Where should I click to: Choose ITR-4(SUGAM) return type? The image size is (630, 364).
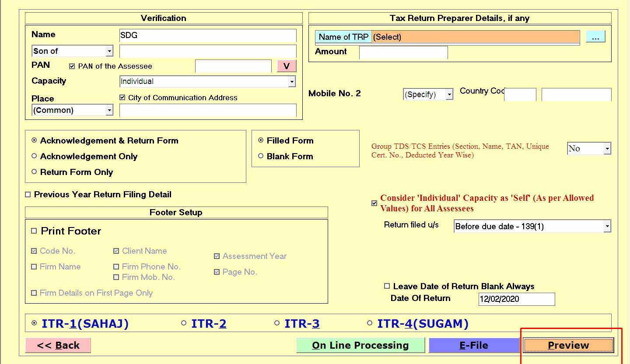pyautogui.click(x=370, y=324)
